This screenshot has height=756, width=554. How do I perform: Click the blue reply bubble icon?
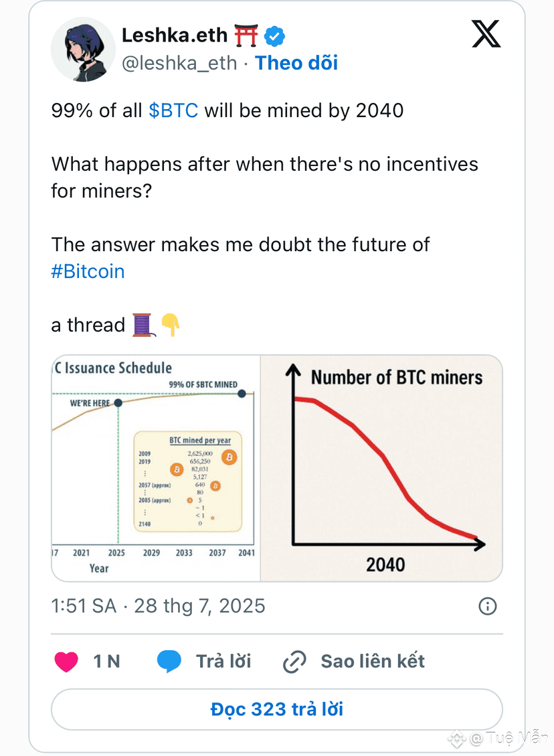[x=169, y=661]
